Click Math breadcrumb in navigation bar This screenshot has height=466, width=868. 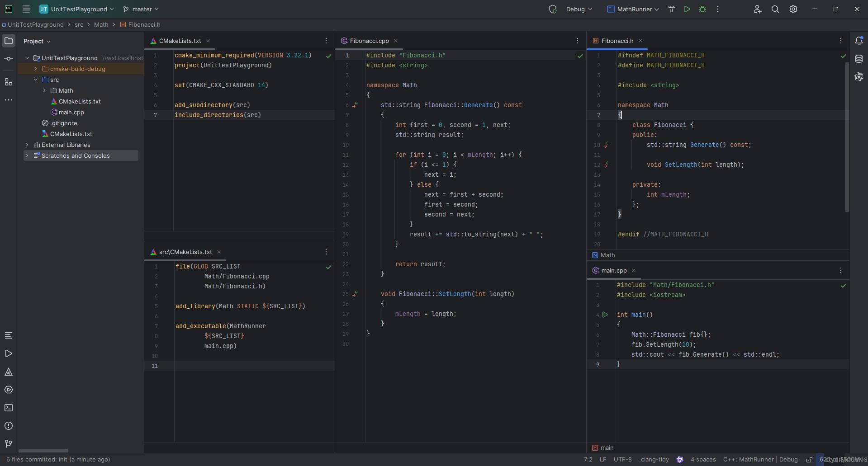[x=101, y=25]
